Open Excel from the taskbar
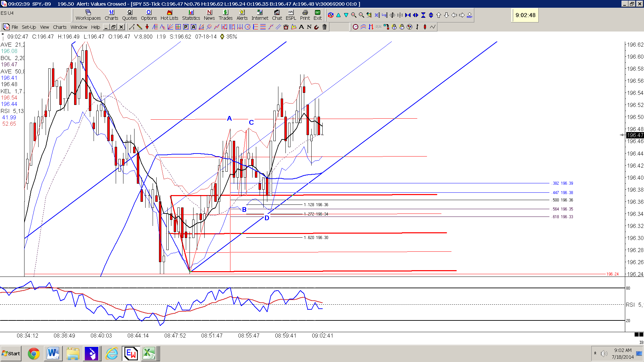Screen dimensions: 644x362 149,354
